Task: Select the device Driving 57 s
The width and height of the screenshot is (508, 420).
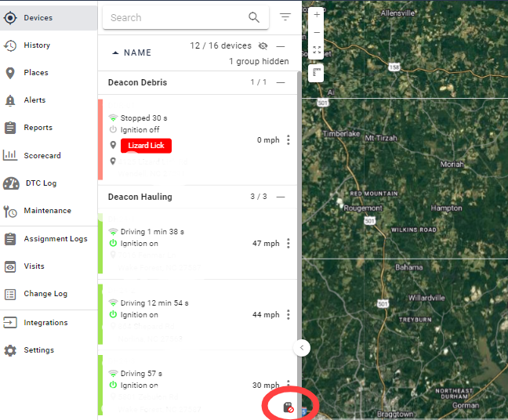Action: [198, 386]
